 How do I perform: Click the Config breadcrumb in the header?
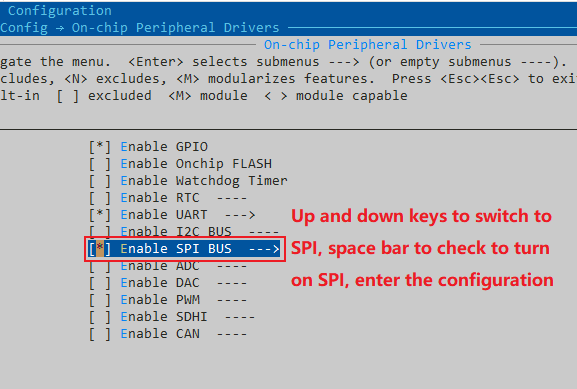tap(24, 28)
